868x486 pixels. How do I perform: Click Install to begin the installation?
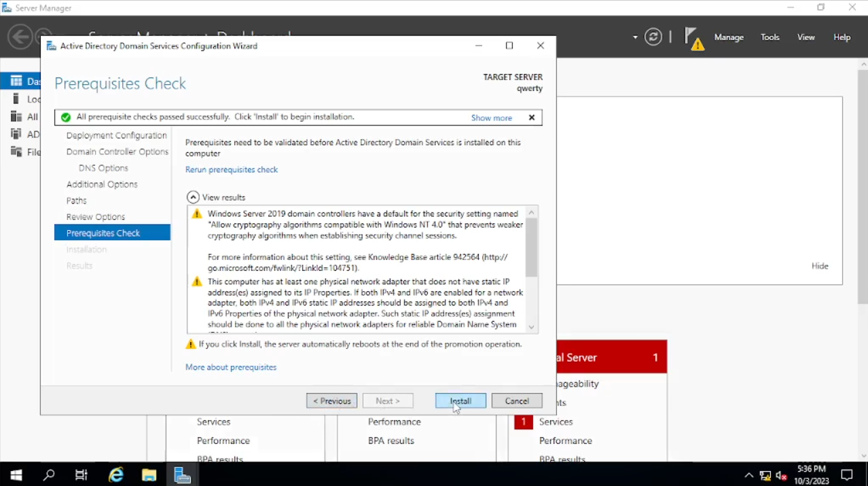click(460, 400)
